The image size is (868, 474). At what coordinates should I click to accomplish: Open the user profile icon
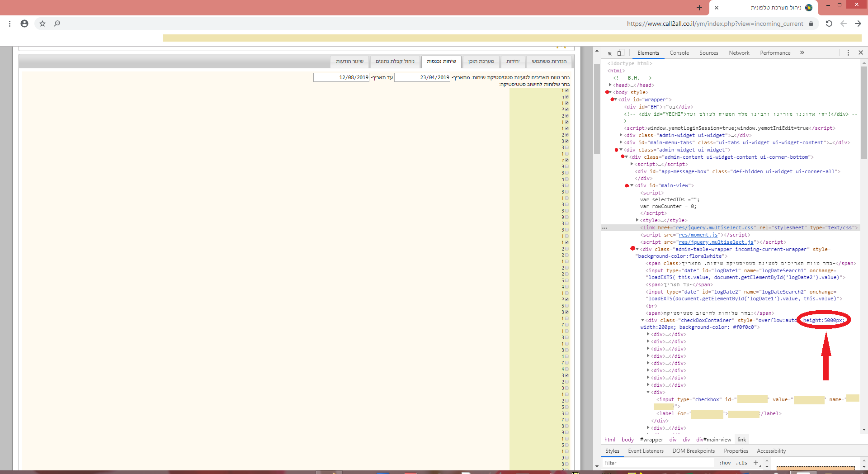[24, 24]
